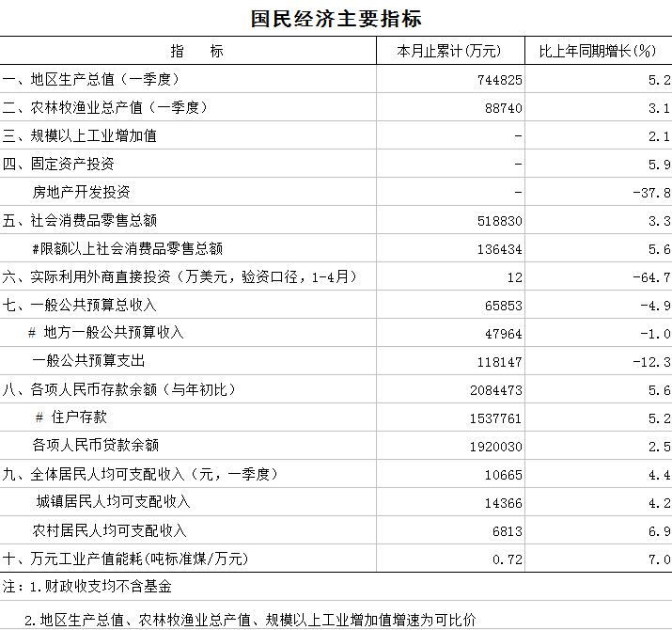Select the value 1920030
Image resolution: width=672 pixels, height=630 pixels.
(x=496, y=447)
